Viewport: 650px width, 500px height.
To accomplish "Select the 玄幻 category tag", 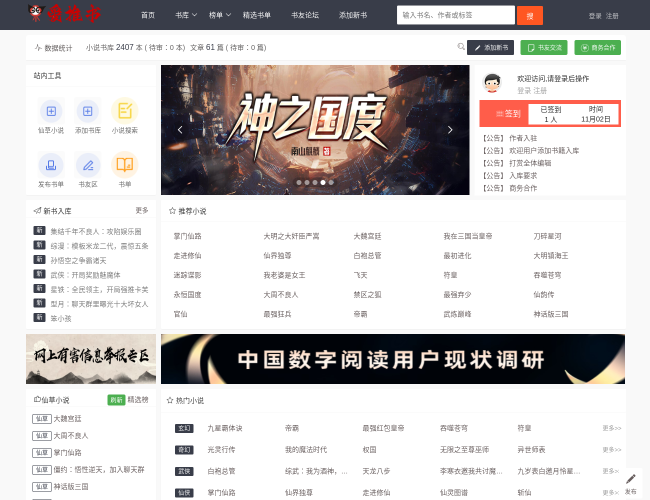I will 184,428.
